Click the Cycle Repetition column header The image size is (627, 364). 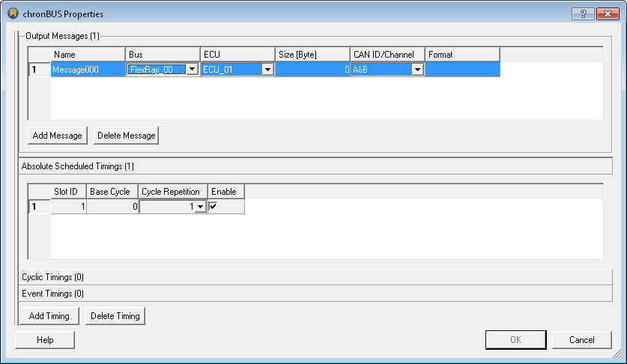pyautogui.click(x=173, y=192)
